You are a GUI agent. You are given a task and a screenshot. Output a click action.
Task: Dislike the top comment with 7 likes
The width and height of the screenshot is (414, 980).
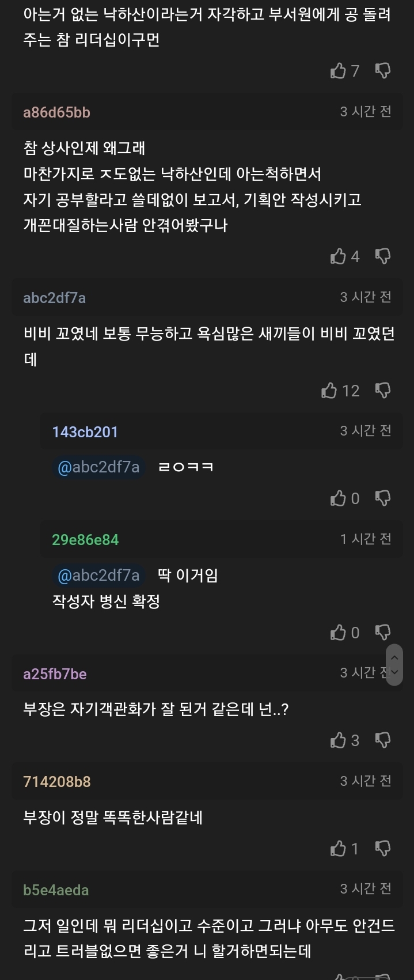coord(383,71)
